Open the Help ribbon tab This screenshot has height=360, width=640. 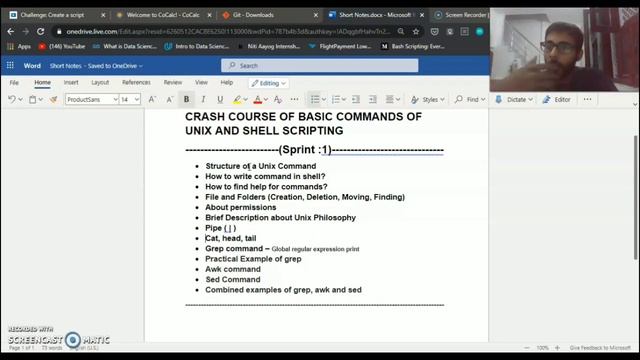[227, 82]
